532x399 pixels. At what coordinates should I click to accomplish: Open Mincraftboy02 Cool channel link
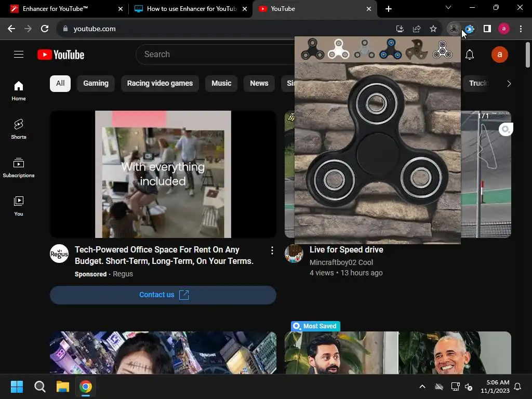tap(341, 262)
